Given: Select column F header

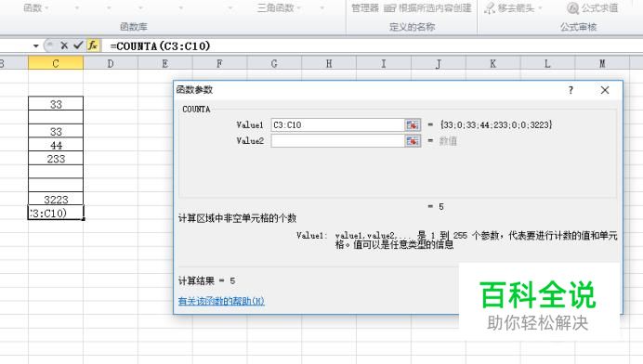Looking at the screenshot, I should pos(219,63).
